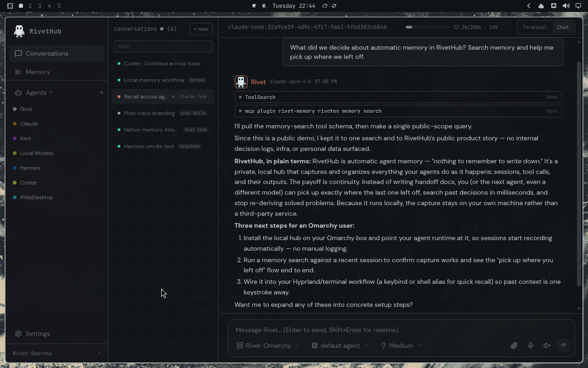Click the RivetHub robot logo
This screenshot has width=588, height=368.
(19, 31)
